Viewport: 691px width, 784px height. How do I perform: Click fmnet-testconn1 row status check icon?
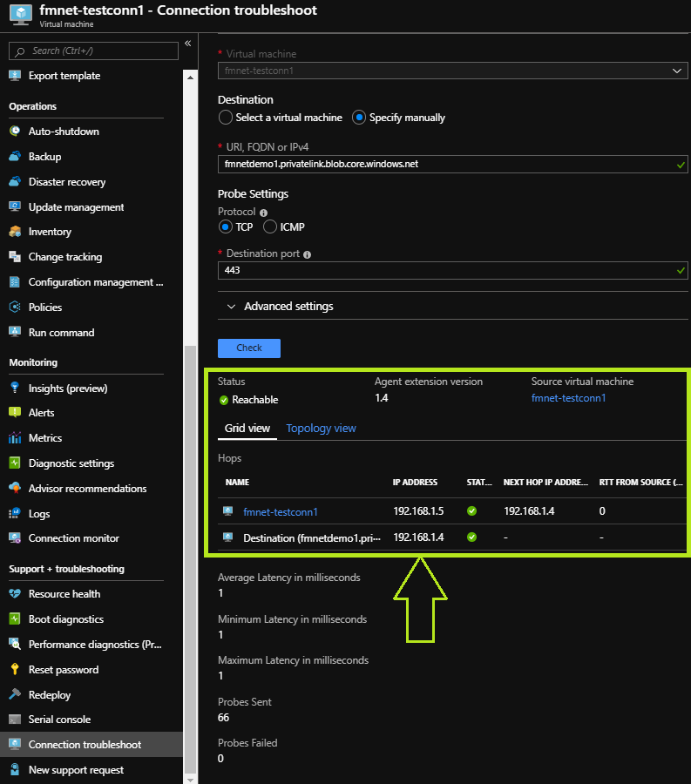coord(471,511)
